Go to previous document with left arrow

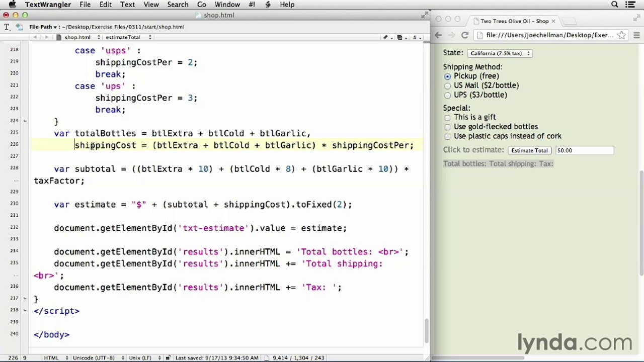click(x=35, y=37)
